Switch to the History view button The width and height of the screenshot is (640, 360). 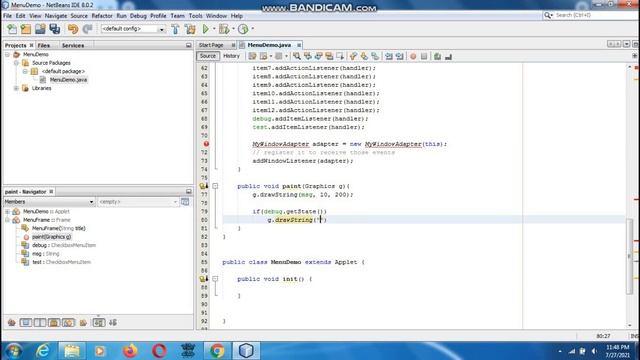(231, 56)
